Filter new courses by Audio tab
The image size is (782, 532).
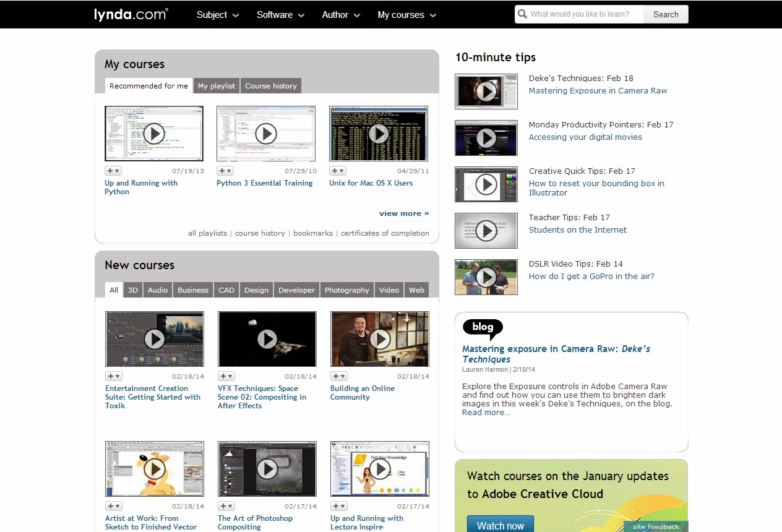click(x=158, y=290)
